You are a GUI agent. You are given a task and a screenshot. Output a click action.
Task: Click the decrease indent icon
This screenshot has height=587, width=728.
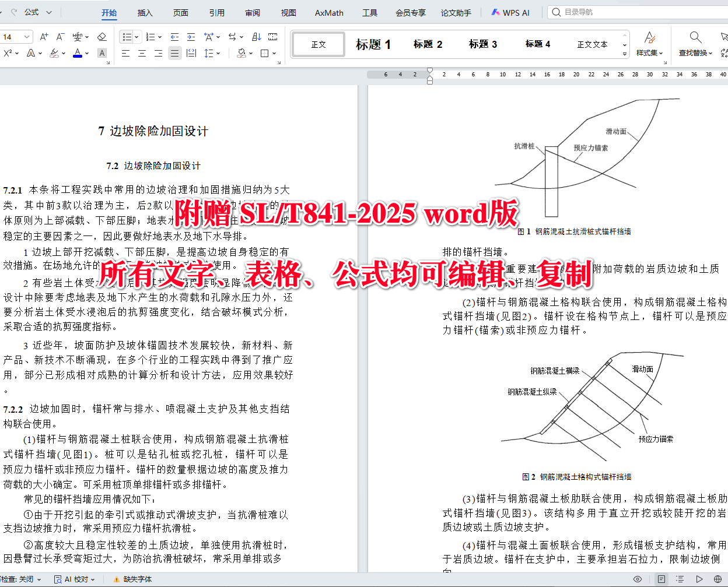point(174,37)
